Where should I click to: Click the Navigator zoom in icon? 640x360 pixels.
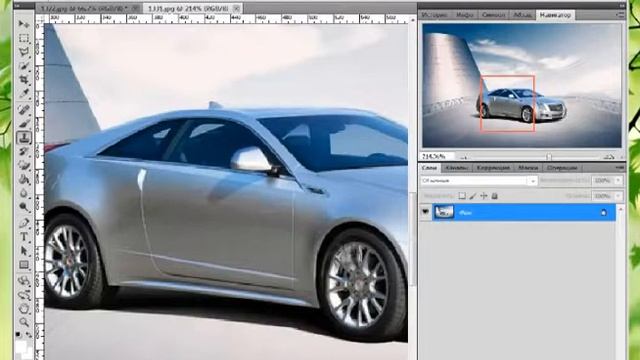coord(609,157)
